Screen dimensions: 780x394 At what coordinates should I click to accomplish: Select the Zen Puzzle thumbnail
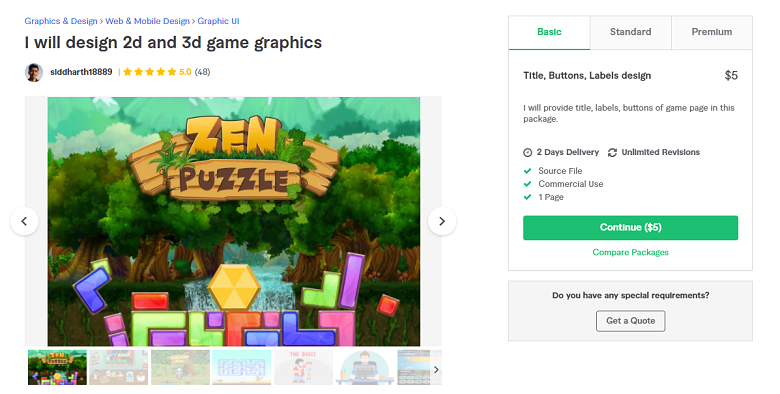(57, 367)
